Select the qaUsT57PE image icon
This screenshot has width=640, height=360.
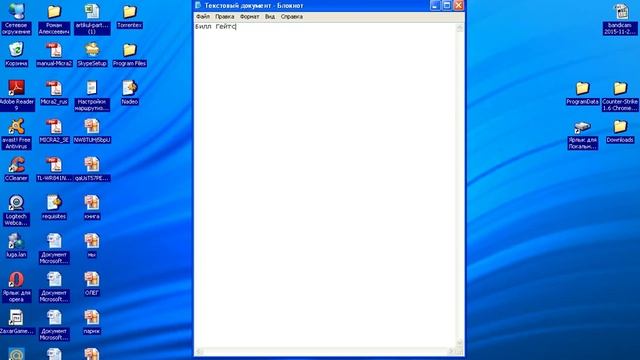(92, 169)
